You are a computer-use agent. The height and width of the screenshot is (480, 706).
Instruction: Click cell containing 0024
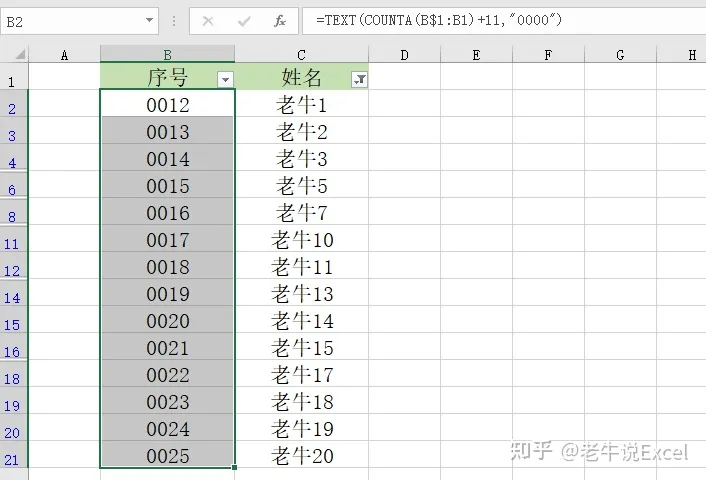[x=167, y=428]
